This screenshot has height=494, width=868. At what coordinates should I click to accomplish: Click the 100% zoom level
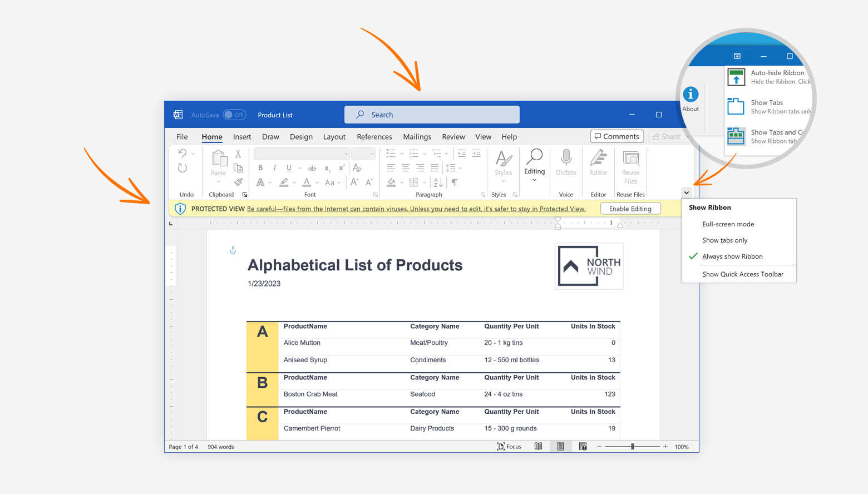(x=682, y=447)
